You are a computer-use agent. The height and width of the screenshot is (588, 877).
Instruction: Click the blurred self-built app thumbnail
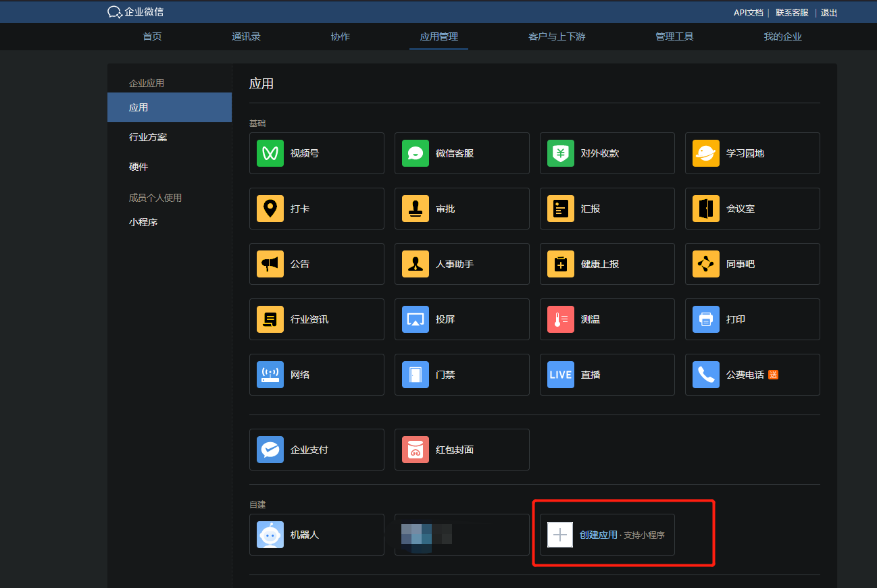click(x=426, y=535)
